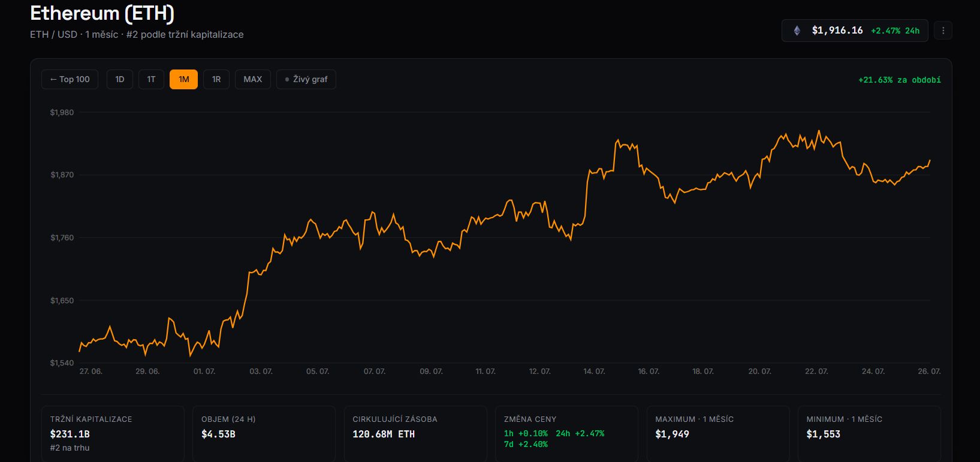
Task: Click the live graph status dot
Action: click(287, 80)
